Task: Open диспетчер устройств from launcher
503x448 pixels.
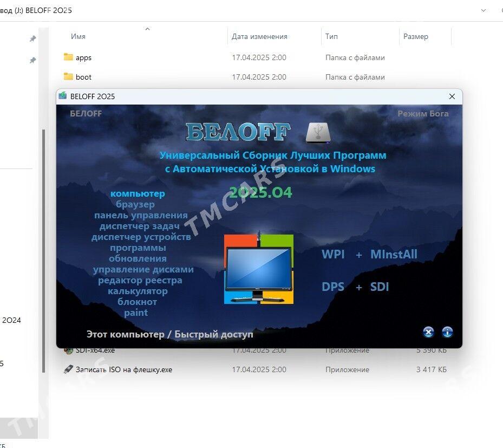Action: point(141,237)
